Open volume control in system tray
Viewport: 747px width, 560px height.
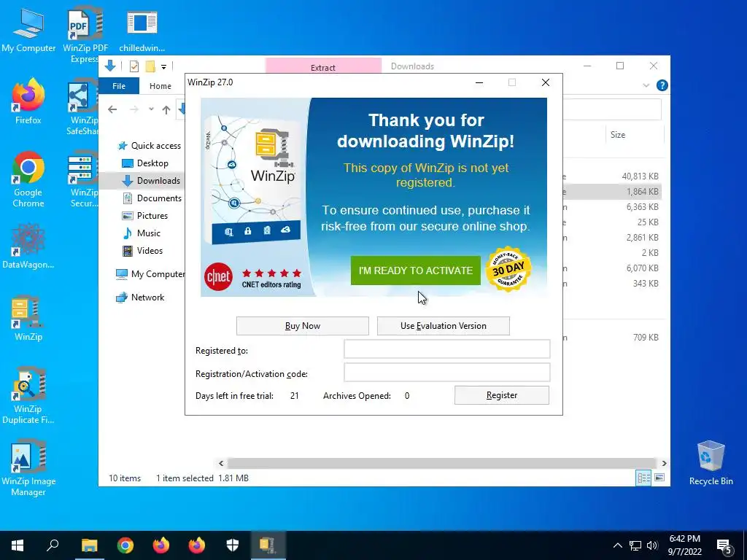(652, 545)
